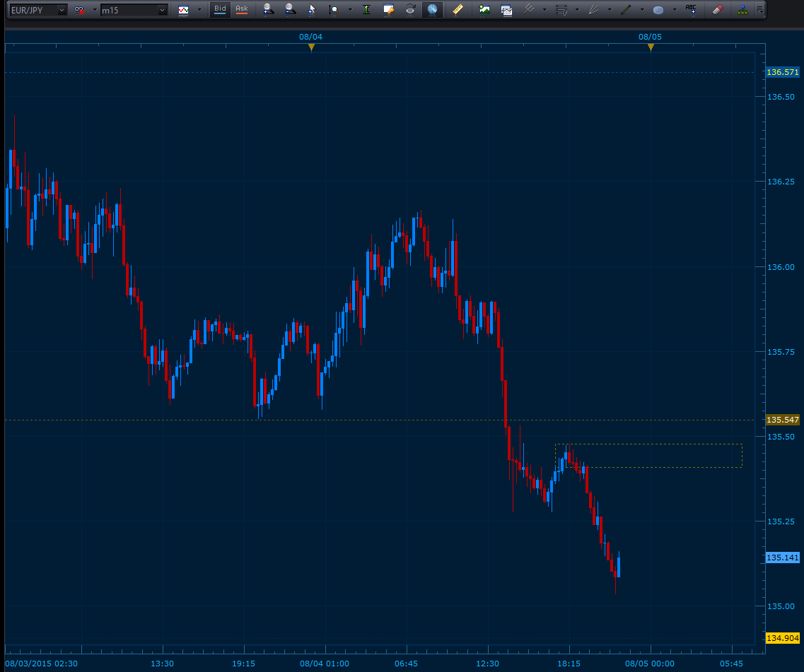The width and height of the screenshot is (804, 672).
Task: Click the add image icon
Action: tap(484, 10)
